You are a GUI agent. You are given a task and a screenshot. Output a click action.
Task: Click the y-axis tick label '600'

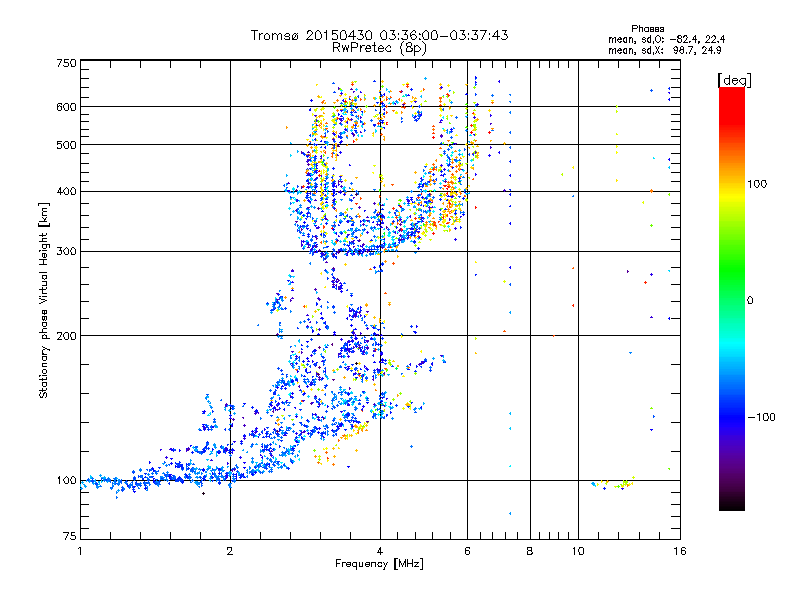tap(66, 107)
